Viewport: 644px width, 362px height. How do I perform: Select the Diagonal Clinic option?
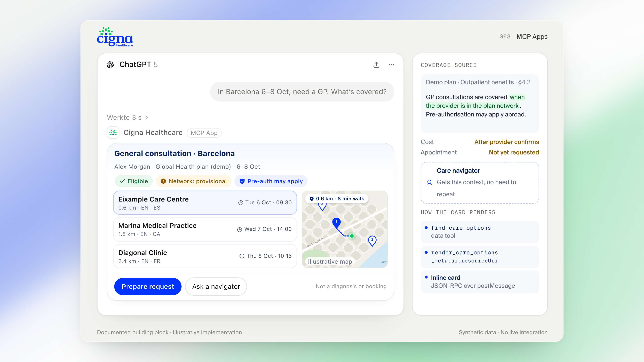pyautogui.click(x=205, y=256)
